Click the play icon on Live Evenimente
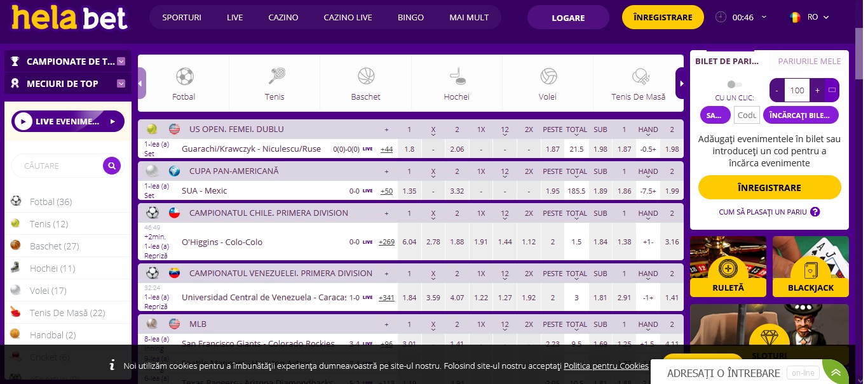This screenshot has height=384, width=868. coord(24,121)
